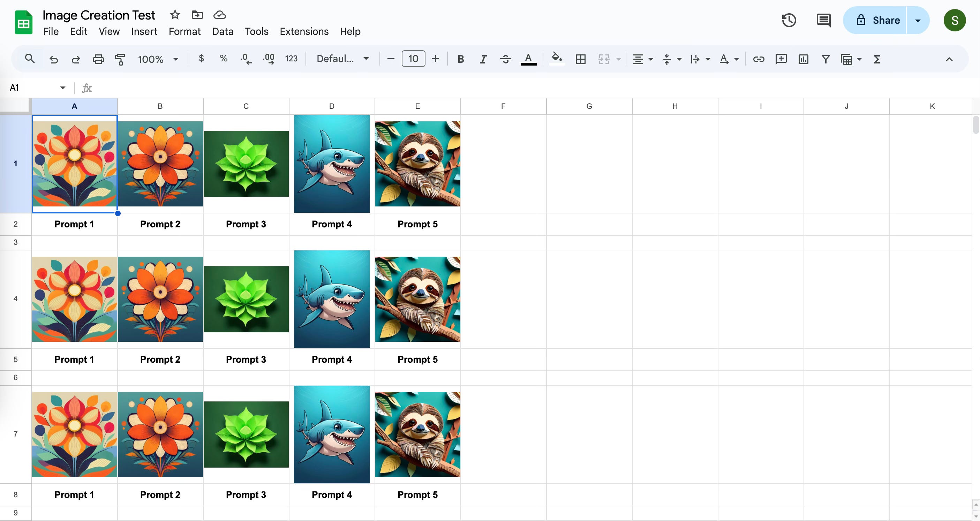Click the merge cells icon
This screenshot has height=521, width=980.
tap(604, 59)
